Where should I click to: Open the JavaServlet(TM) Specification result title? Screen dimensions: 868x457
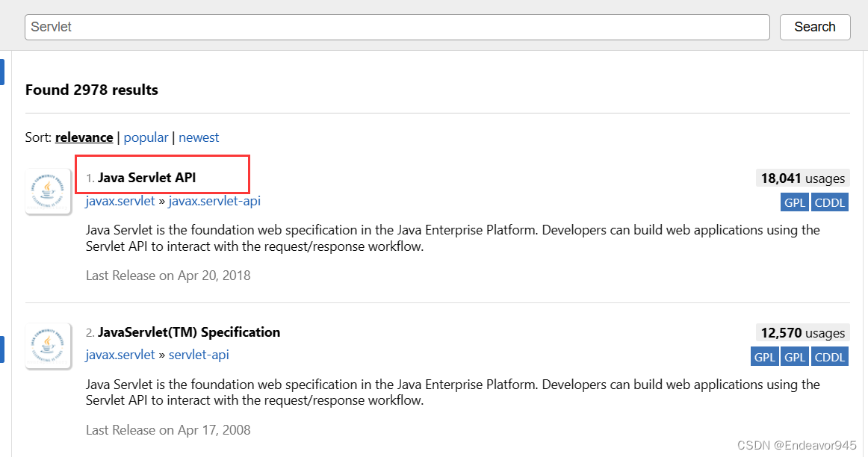point(189,332)
